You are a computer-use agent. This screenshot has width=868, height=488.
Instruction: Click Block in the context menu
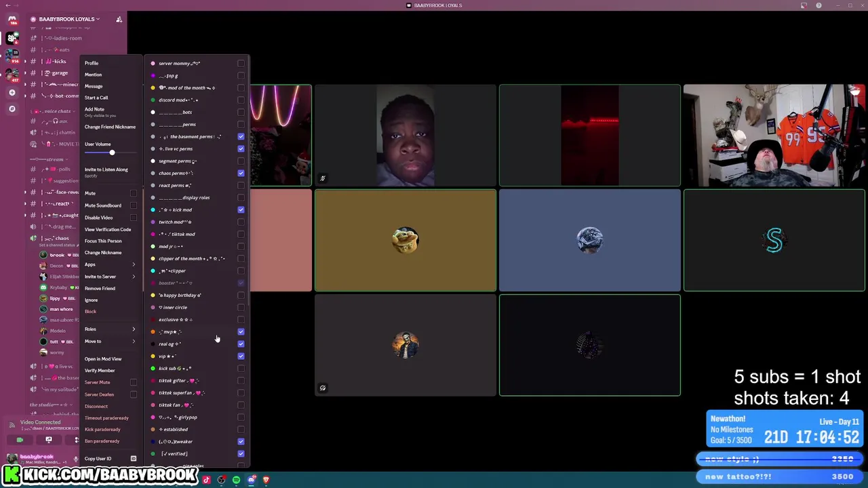tap(110, 311)
